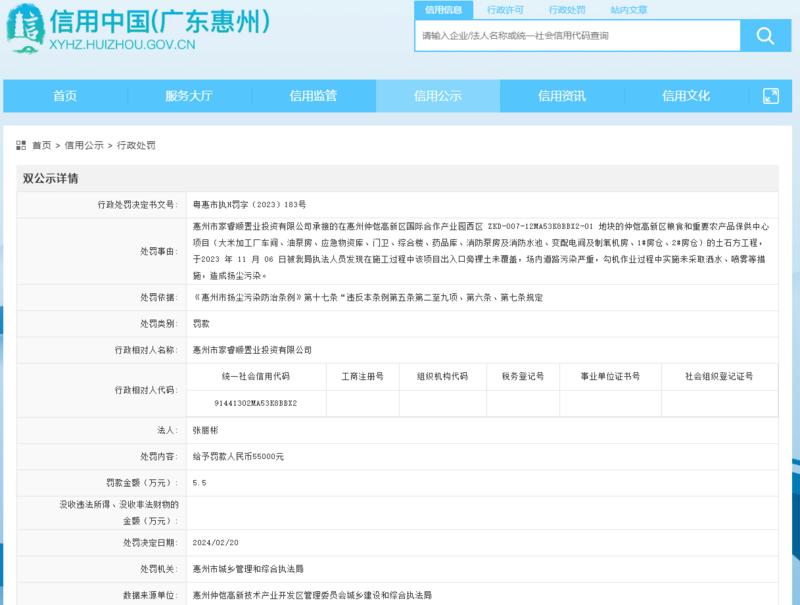Click the enterprise name search input field
The width and height of the screenshot is (800, 605).
coord(578,36)
